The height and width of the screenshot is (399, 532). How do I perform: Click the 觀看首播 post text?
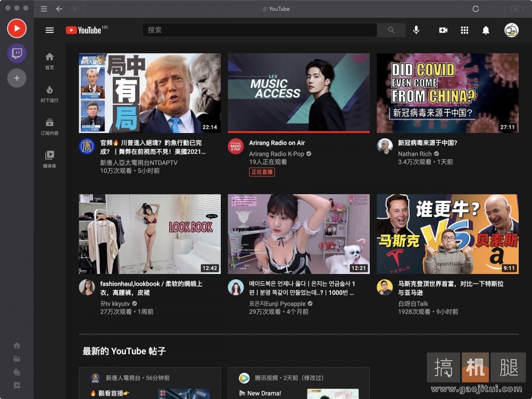[x=110, y=393]
